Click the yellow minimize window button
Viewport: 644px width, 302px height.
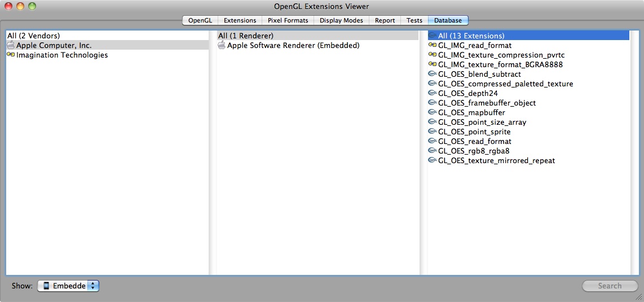[20, 6]
